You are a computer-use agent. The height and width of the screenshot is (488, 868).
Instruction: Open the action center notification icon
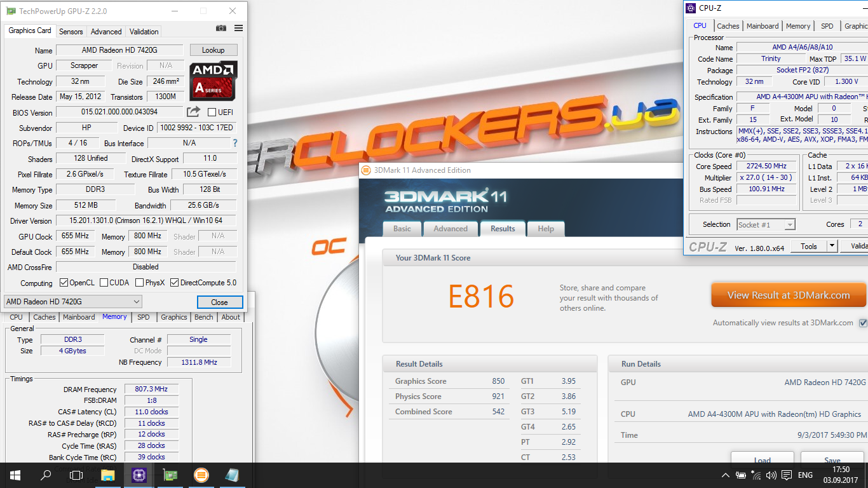(787, 475)
